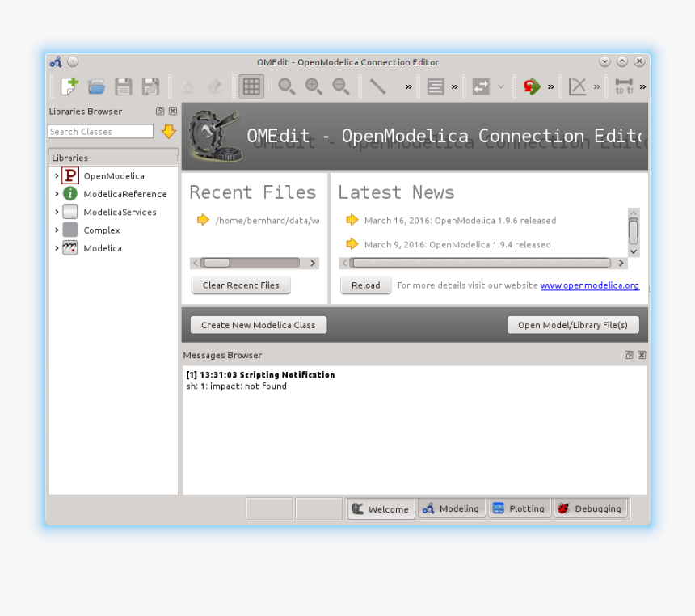Click the yellow down-arrow search icon
The image size is (695, 616).
(x=168, y=131)
